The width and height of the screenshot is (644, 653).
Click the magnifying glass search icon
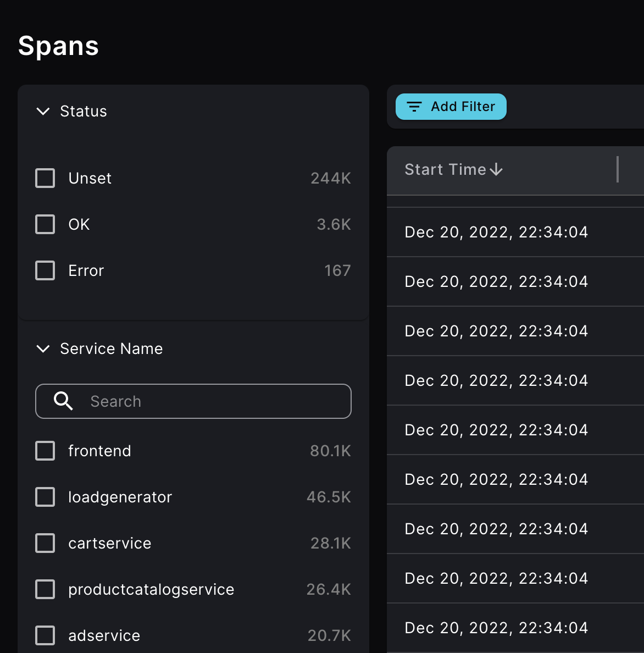[x=63, y=401]
